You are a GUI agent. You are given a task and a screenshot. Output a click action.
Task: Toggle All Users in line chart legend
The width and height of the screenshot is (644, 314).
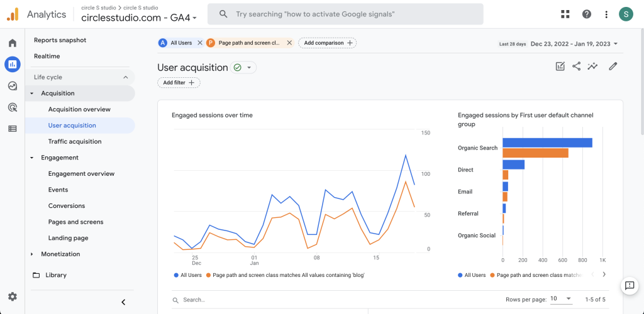point(187,275)
